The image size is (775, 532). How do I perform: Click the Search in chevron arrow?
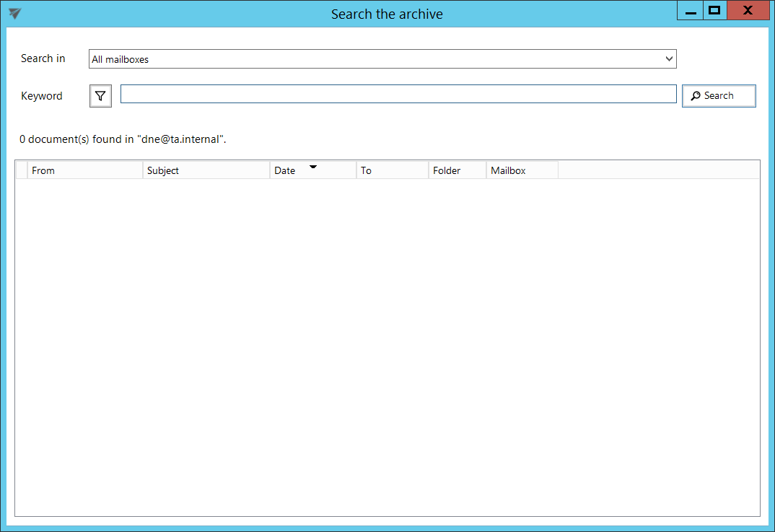669,59
